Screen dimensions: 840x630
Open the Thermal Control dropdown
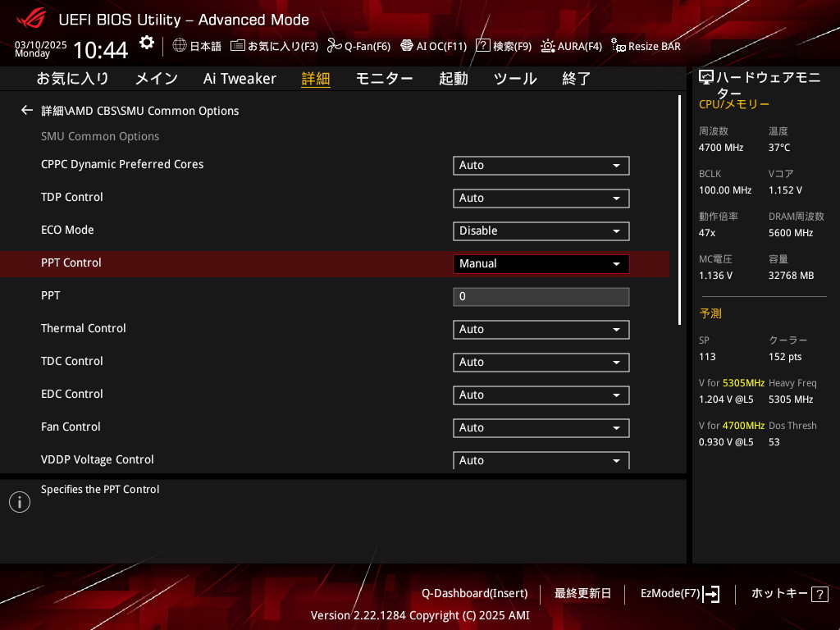click(x=541, y=330)
